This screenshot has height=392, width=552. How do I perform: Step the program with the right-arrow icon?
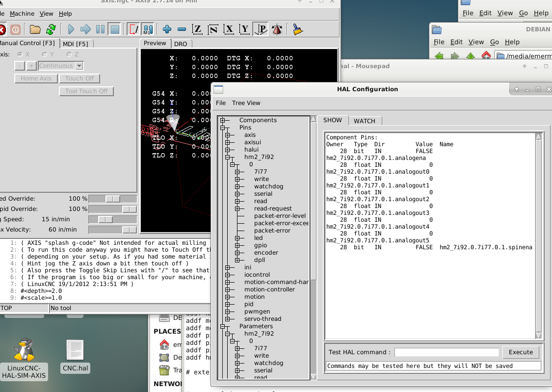point(85,29)
